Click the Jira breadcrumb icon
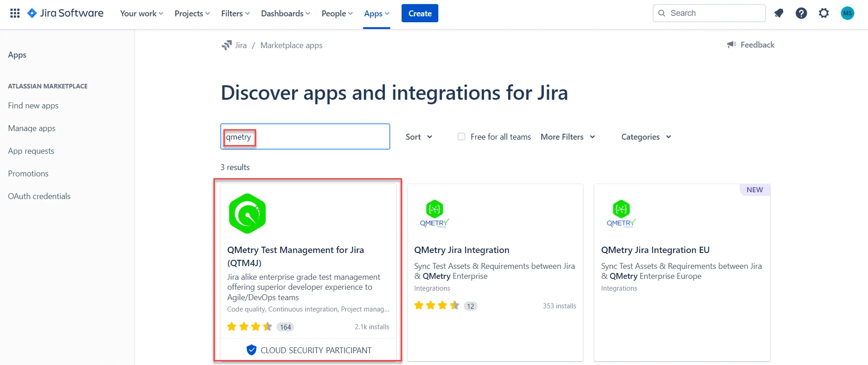 [x=227, y=45]
